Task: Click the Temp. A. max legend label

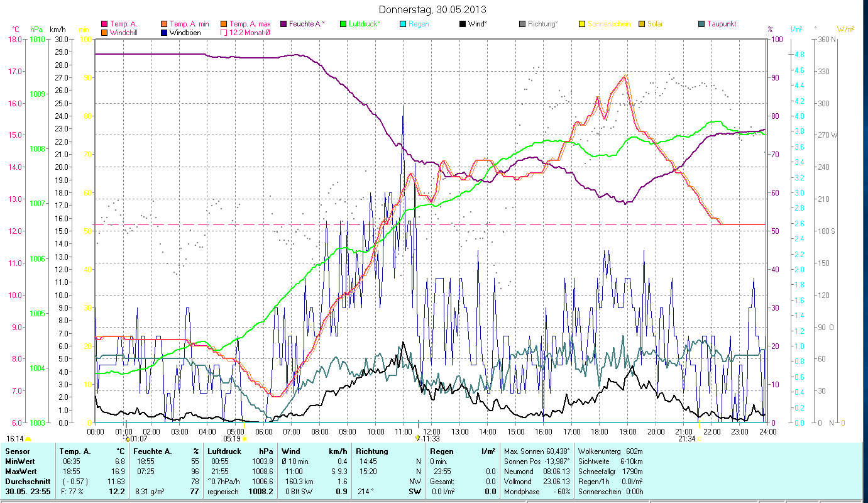Action: [x=250, y=24]
